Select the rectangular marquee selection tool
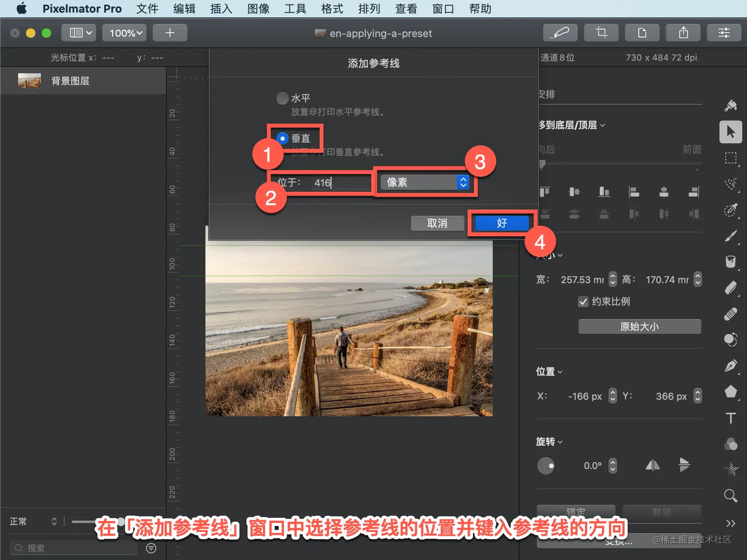 click(x=731, y=158)
